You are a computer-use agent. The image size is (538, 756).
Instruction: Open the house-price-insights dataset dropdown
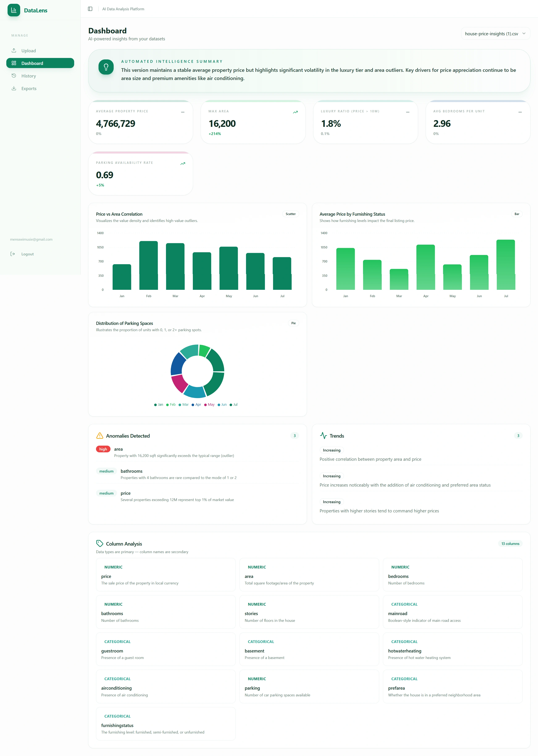tap(495, 34)
